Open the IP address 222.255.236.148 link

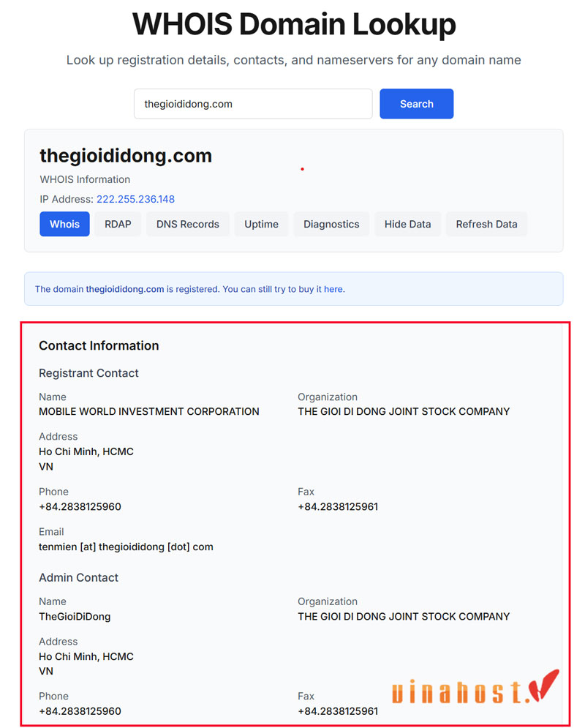click(x=135, y=199)
